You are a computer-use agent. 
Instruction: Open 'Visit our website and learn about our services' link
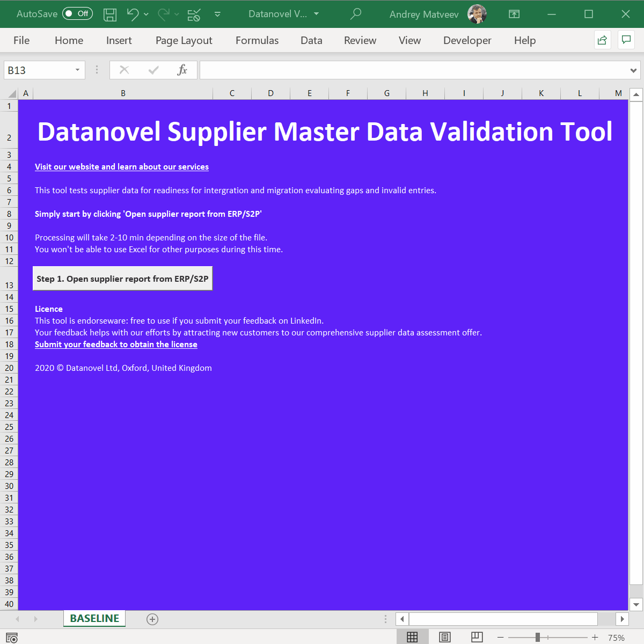coord(122,167)
